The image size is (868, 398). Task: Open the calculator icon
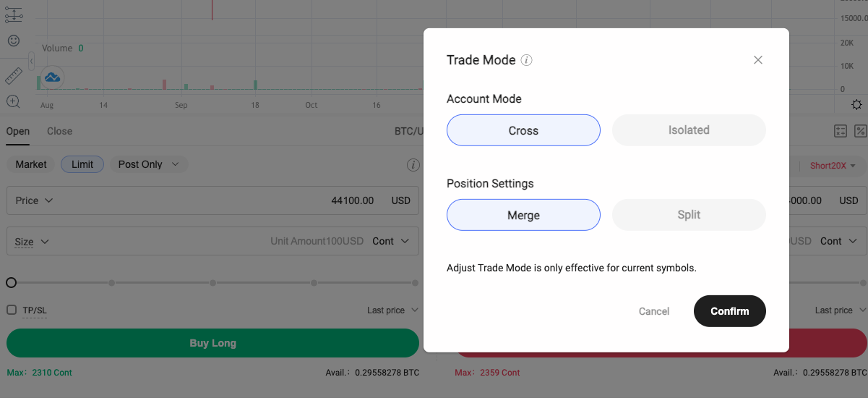click(840, 131)
